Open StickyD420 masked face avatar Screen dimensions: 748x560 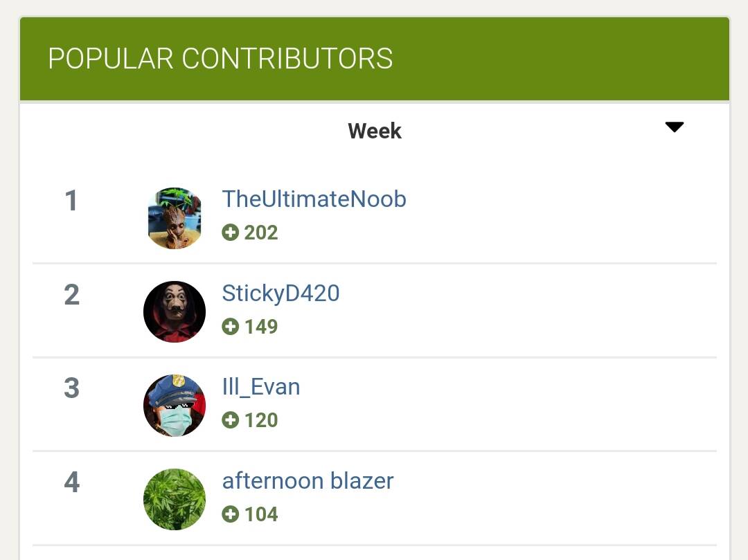pyautogui.click(x=175, y=311)
